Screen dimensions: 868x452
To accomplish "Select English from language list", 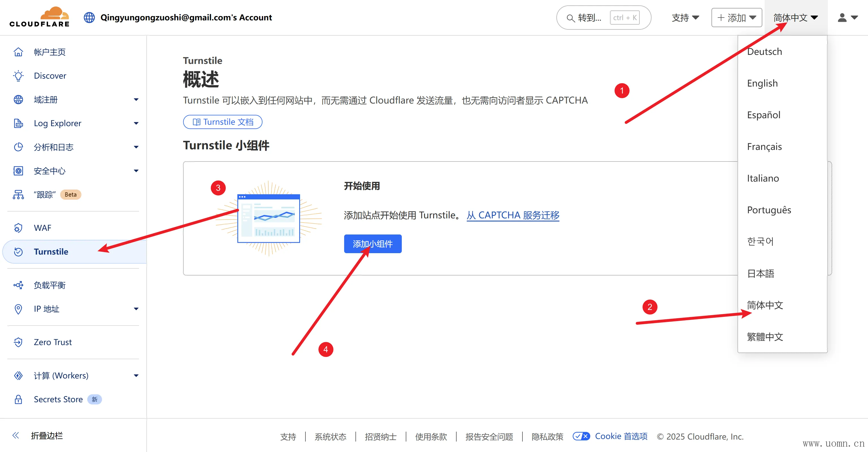I will click(x=762, y=83).
